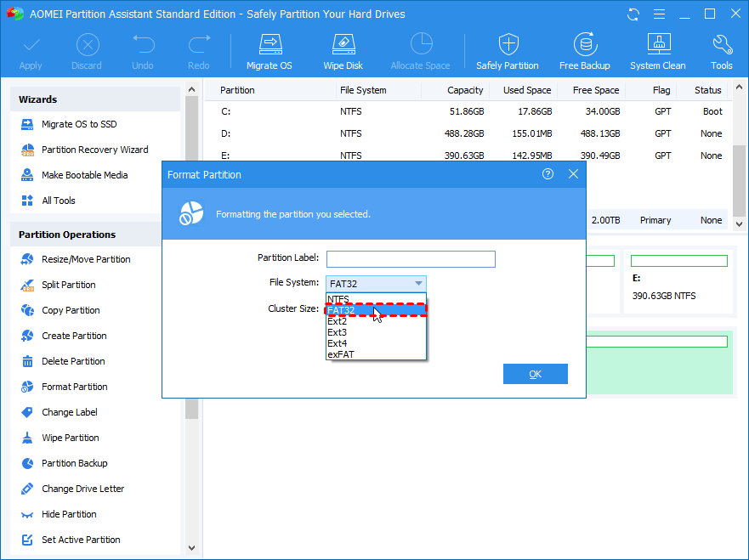Launch Safely Partition from the toolbar

point(508,51)
